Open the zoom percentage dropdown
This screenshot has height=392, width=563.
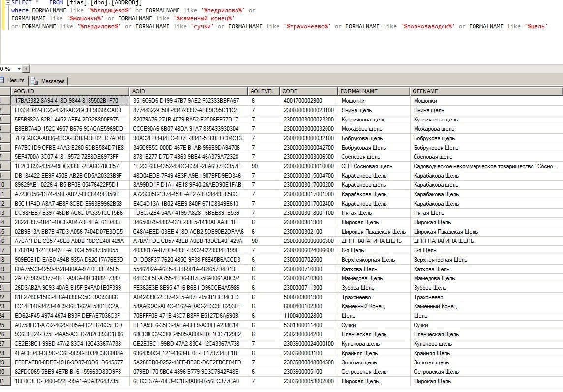[19, 69]
